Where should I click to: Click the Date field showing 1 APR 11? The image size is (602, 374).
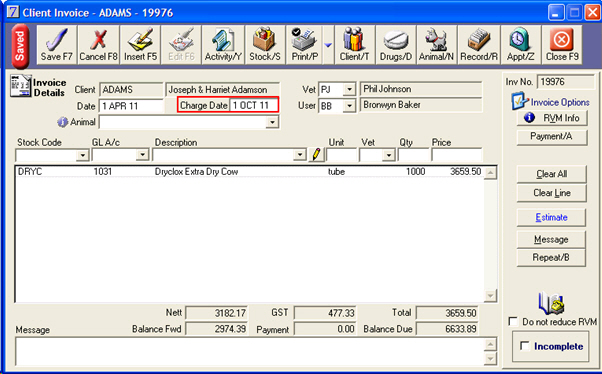click(x=131, y=106)
